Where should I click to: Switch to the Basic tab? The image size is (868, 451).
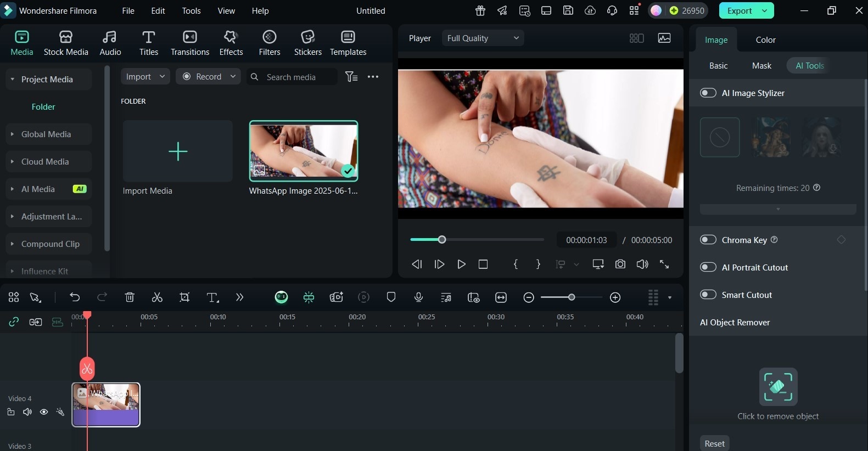tap(718, 66)
